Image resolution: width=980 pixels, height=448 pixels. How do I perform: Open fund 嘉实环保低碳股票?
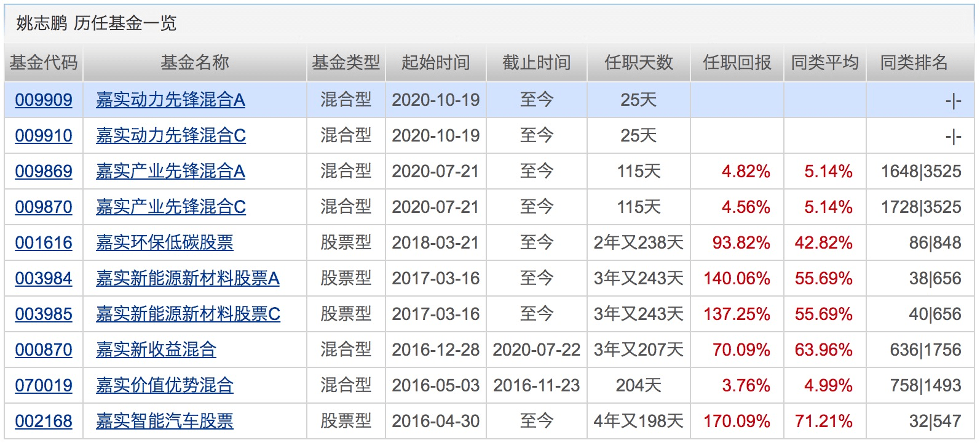click(x=165, y=242)
